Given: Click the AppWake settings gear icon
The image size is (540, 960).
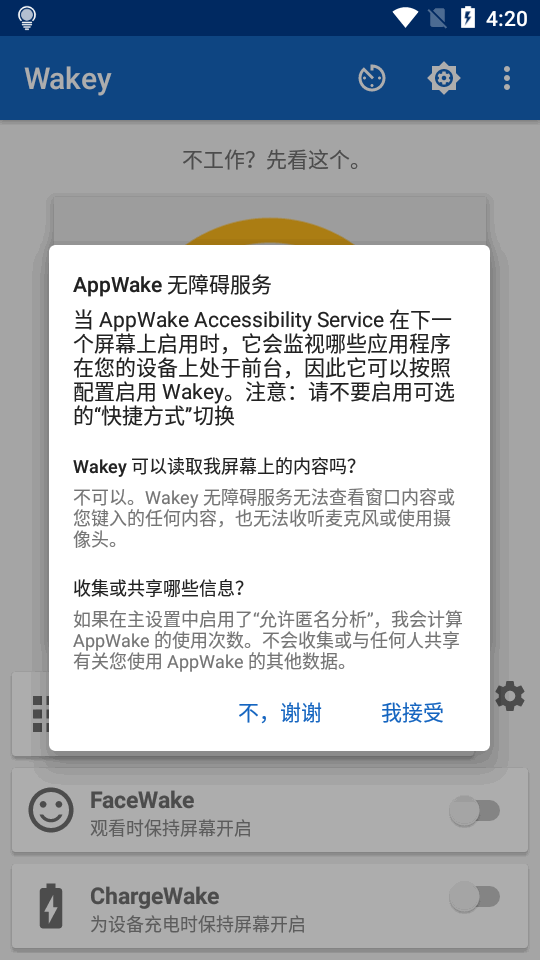Looking at the screenshot, I should (509, 696).
